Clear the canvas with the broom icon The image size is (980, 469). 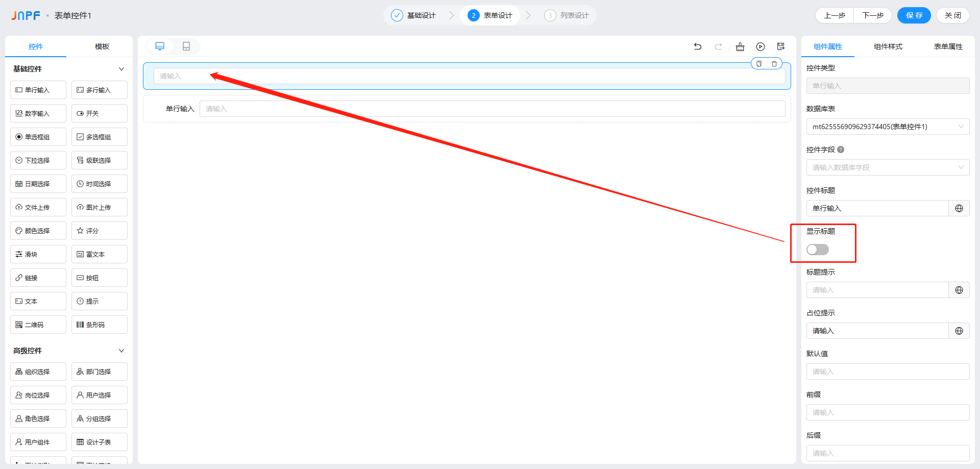740,47
